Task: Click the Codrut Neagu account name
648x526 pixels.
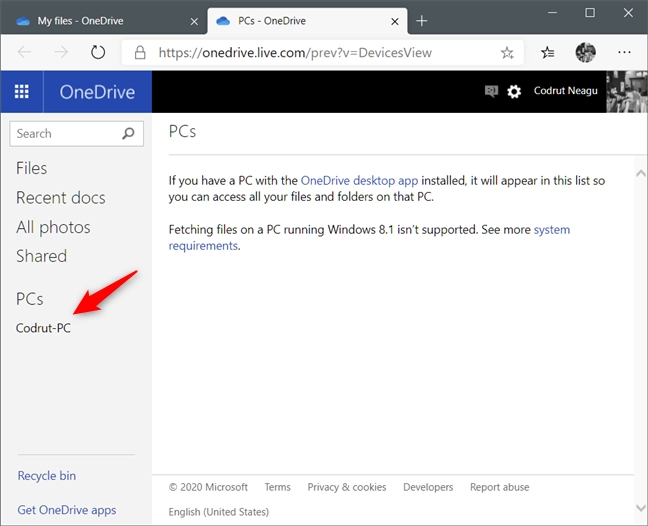Action: tap(565, 90)
